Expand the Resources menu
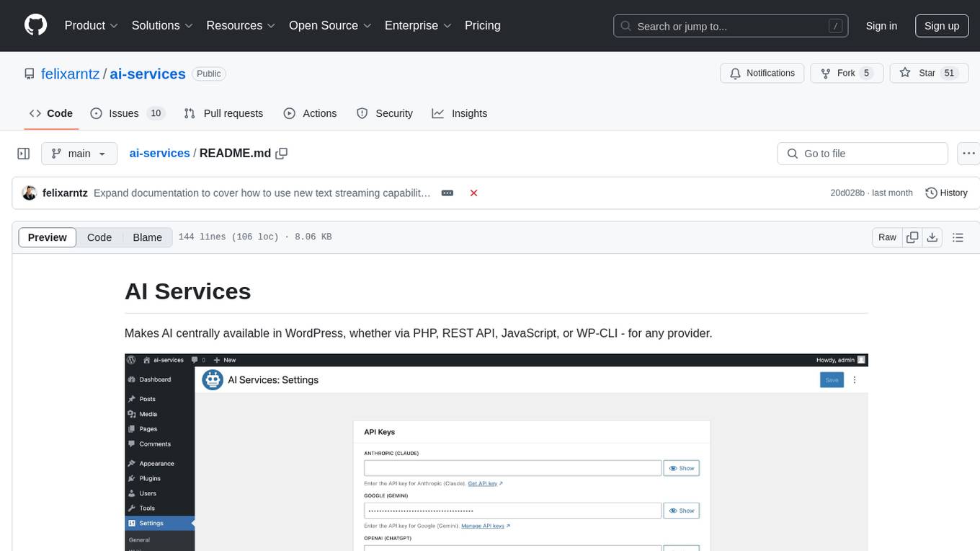980x551 pixels. click(x=241, y=25)
